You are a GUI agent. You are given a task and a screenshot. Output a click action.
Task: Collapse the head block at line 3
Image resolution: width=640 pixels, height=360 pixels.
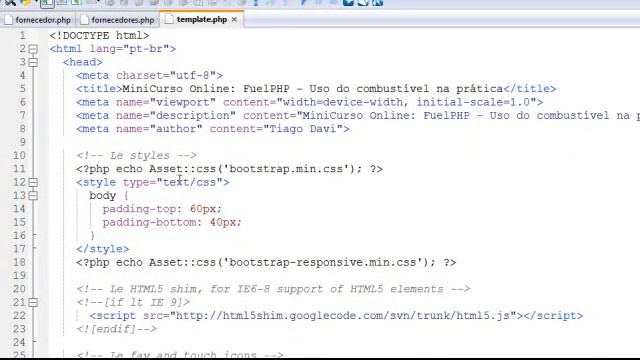33,62
